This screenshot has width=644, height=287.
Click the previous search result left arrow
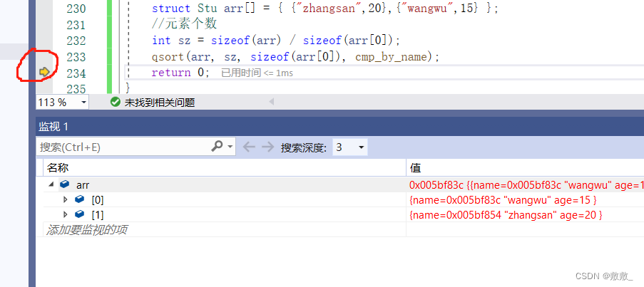point(249,147)
